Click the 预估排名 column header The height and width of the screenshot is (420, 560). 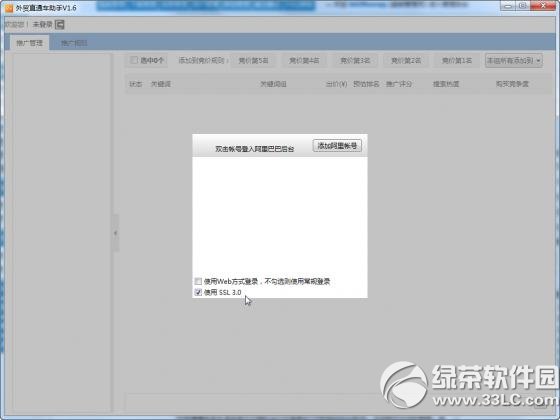[366, 84]
